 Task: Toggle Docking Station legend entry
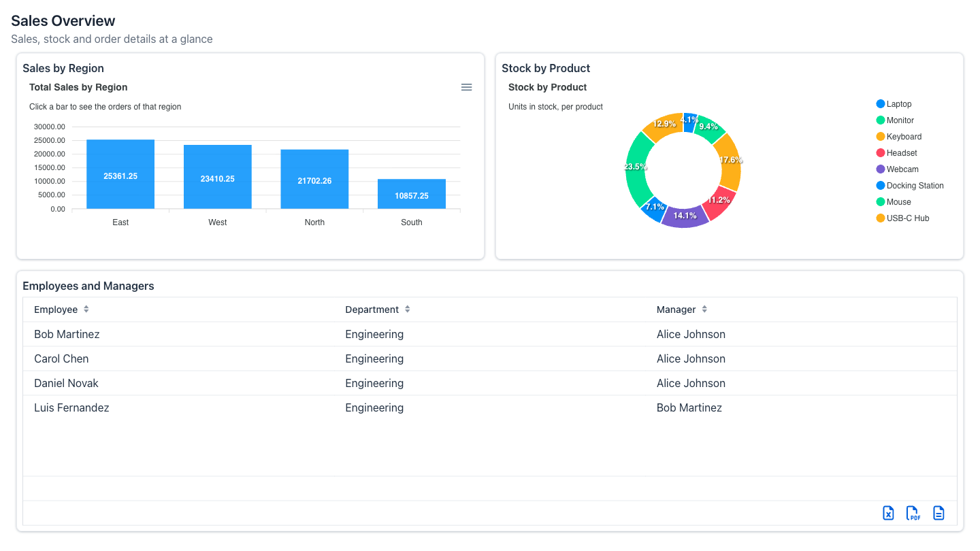(910, 186)
